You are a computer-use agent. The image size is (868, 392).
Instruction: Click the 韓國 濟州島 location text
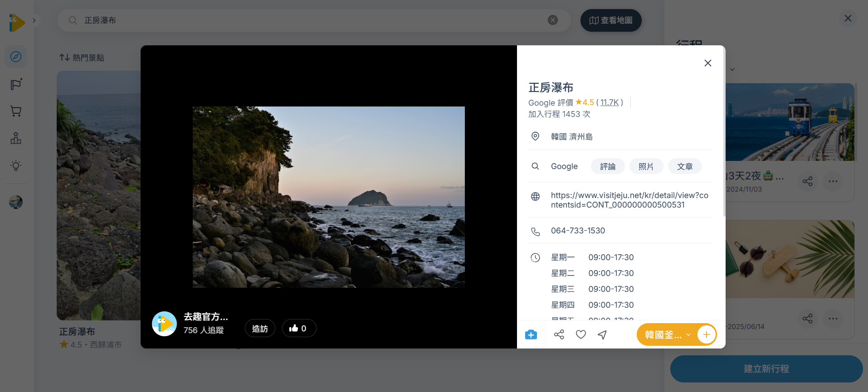(571, 137)
